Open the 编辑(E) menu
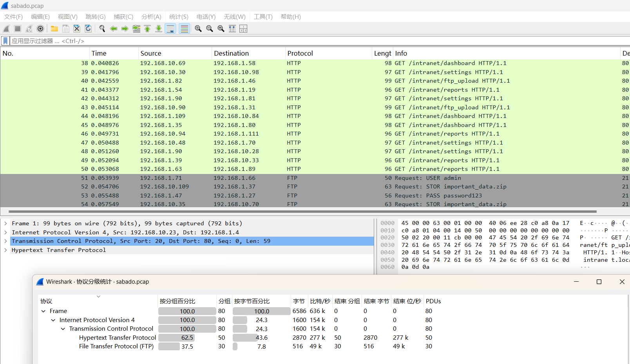Viewport: 630px width, 364px height. tap(40, 17)
